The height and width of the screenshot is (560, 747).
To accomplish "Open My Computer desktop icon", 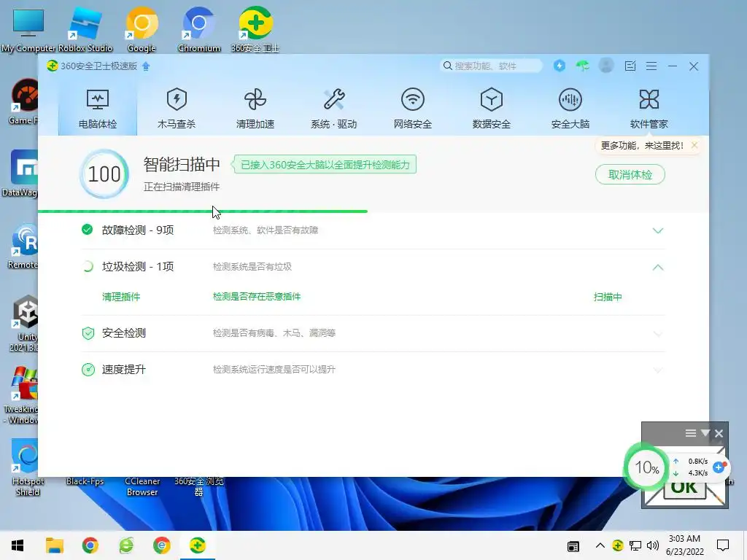I will coord(28,29).
